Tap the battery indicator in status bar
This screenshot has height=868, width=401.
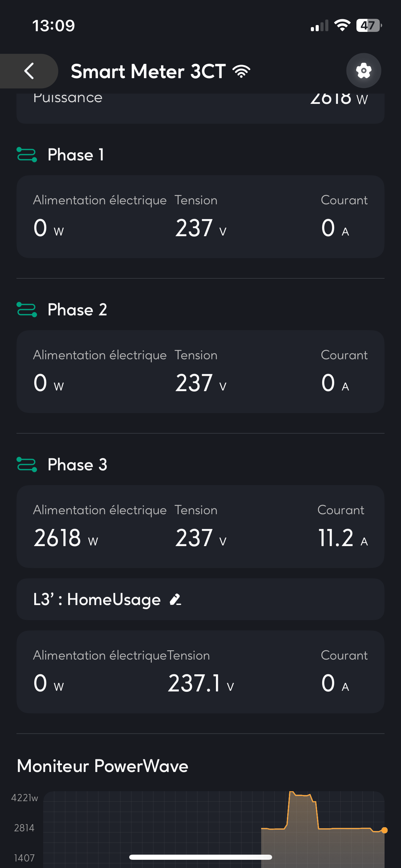pos(369,25)
